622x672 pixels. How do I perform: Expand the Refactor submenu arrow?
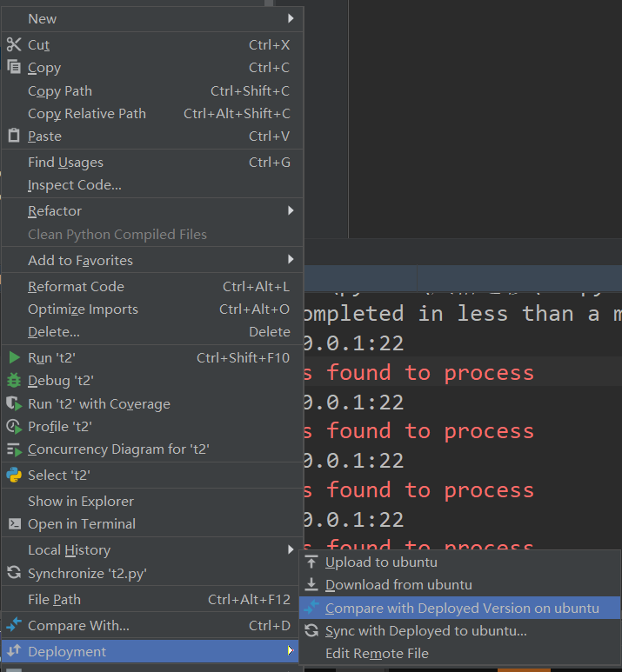point(291,211)
